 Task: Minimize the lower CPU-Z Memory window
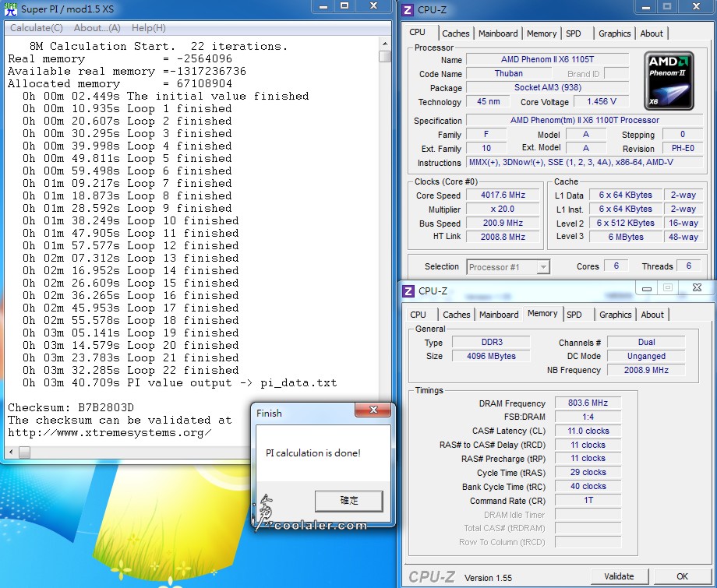[x=647, y=288]
